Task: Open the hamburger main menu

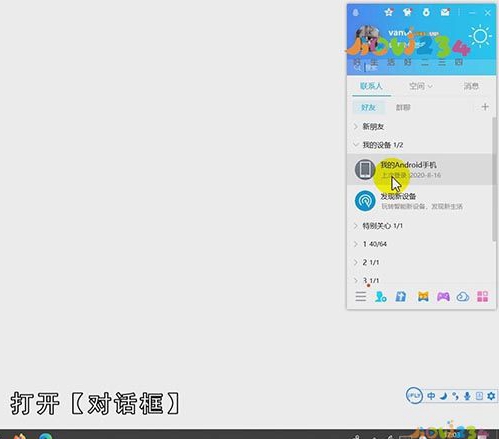Action: tap(360, 296)
